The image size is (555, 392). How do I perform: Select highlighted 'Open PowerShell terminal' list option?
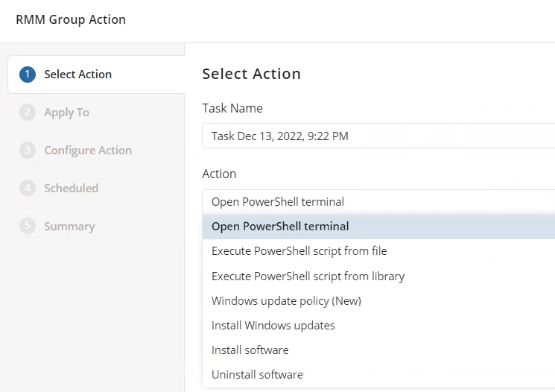[x=280, y=227]
